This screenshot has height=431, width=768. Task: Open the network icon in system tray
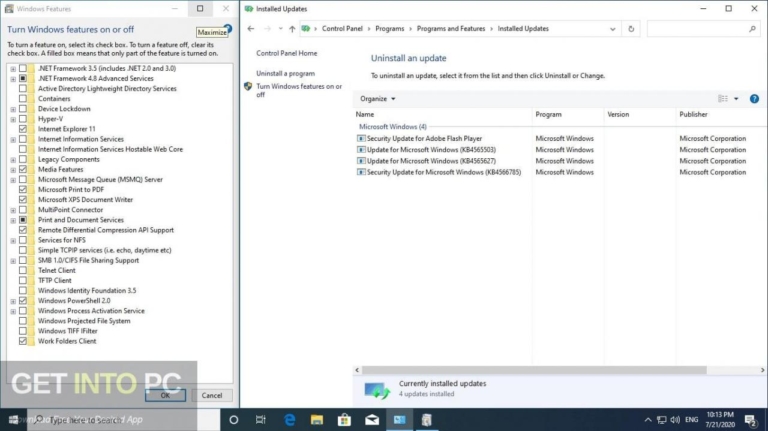coord(662,420)
